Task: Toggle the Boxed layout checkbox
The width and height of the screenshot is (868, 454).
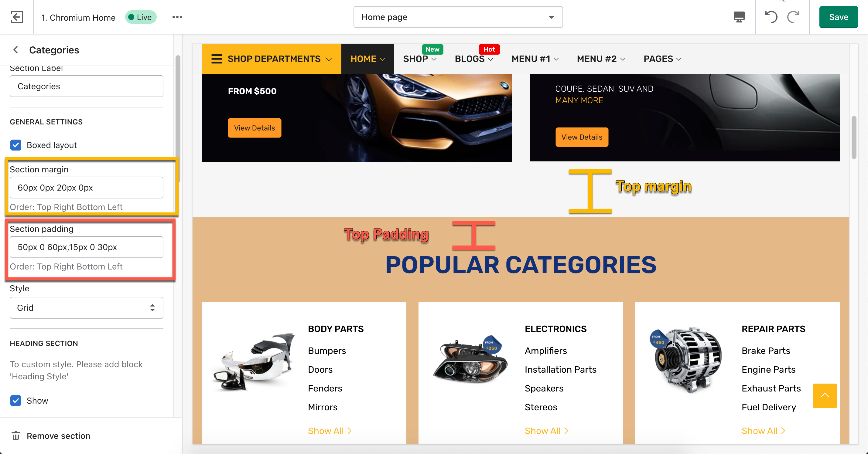Action: coord(16,145)
